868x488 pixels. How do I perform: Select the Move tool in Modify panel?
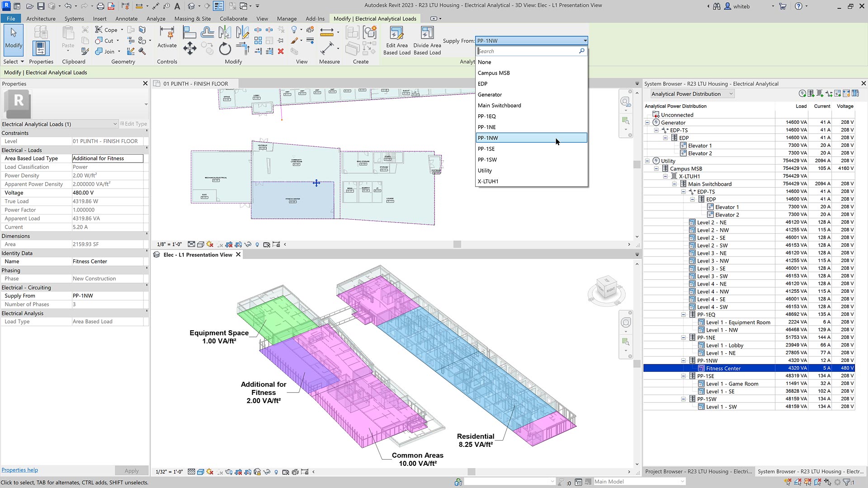(x=190, y=48)
